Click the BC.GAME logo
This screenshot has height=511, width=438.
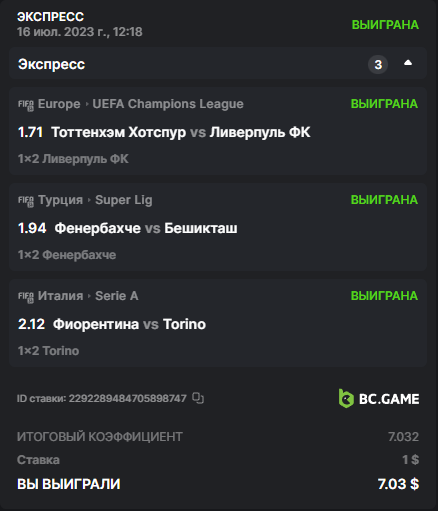pos(379,399)
